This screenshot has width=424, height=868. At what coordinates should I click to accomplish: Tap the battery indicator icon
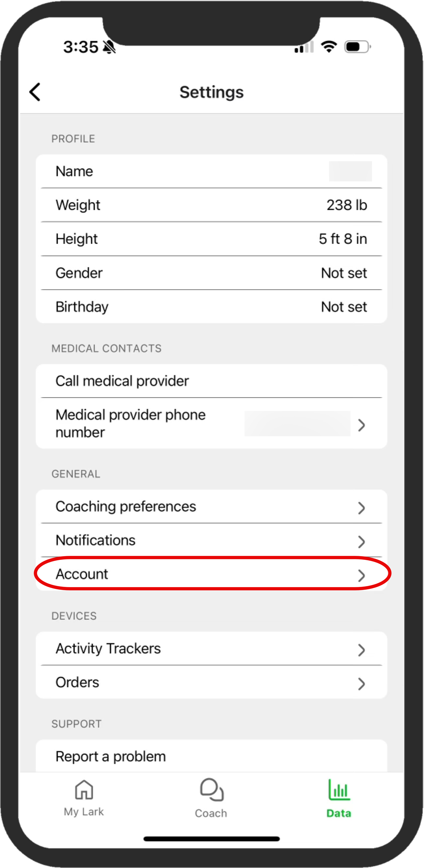[x=358, y=47]
